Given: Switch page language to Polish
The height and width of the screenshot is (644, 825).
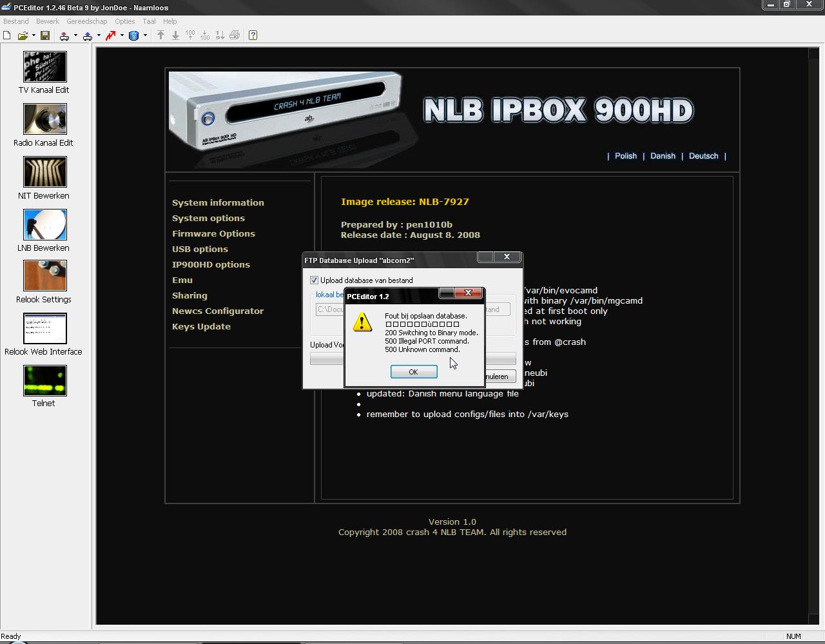Looking at the screenshot, I should (x=626, y=156).
